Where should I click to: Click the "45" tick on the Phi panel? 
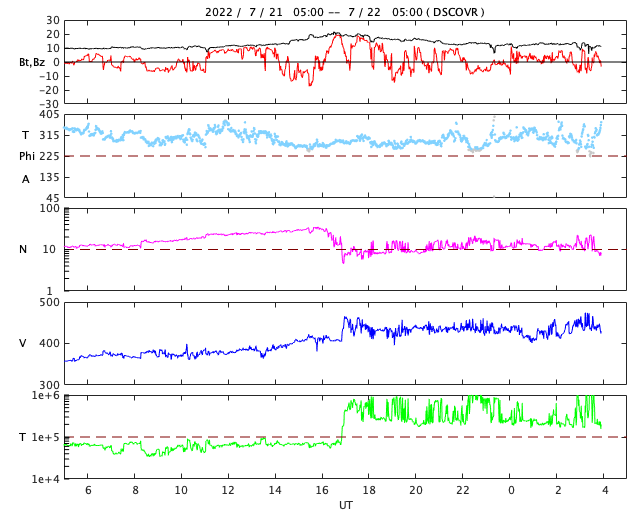(53, 198)
